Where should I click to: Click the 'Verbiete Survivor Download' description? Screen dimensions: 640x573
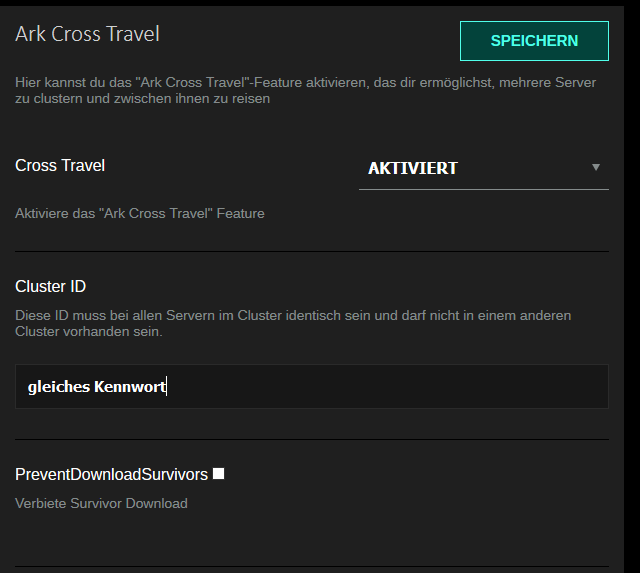[x=101, y=503]
